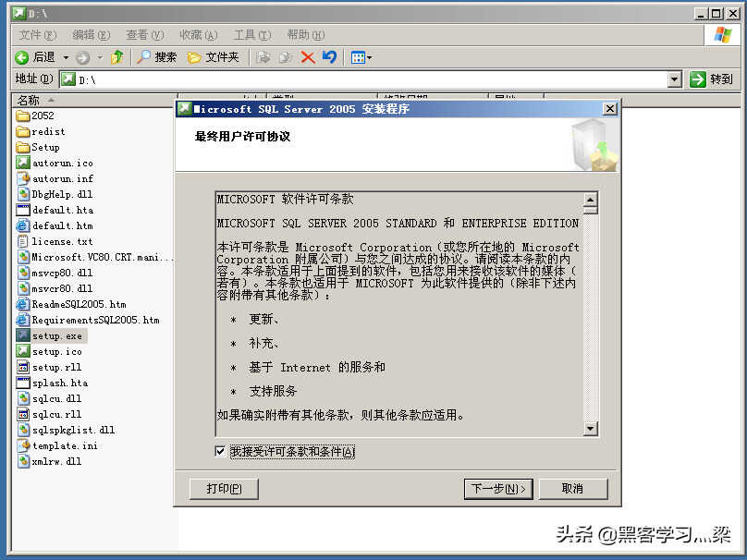Screen dimensions: 747x560
Task: Close the SQL Server 2005 setup dialog
Action: [610, 109]
